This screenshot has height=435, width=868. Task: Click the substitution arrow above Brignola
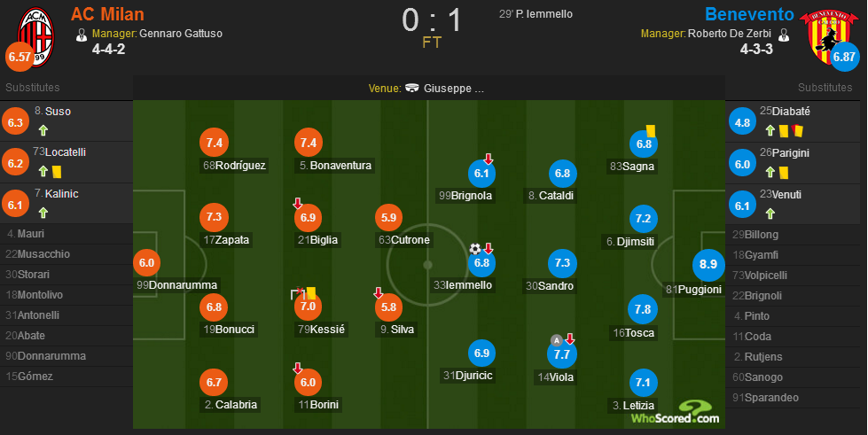tap(489, 159)
